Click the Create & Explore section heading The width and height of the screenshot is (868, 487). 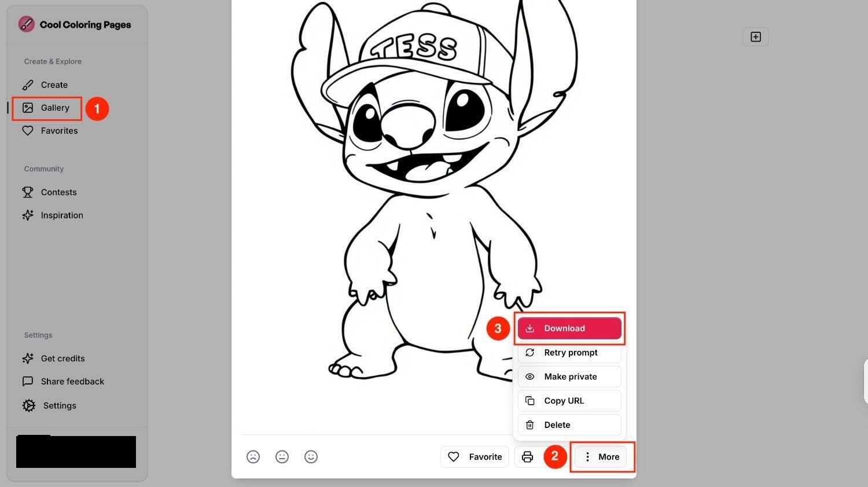(53, 61)
